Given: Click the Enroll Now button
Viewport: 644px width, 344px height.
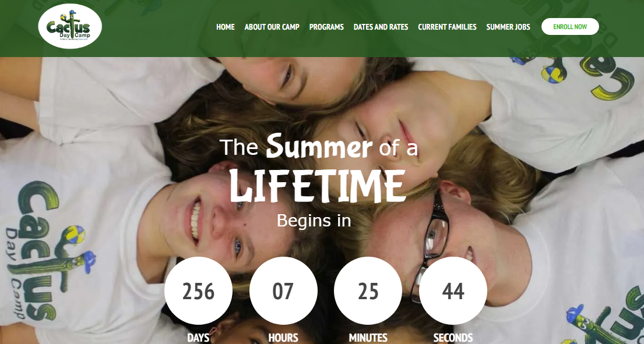Looking at the screenshot, I should (x=570, y=27).
